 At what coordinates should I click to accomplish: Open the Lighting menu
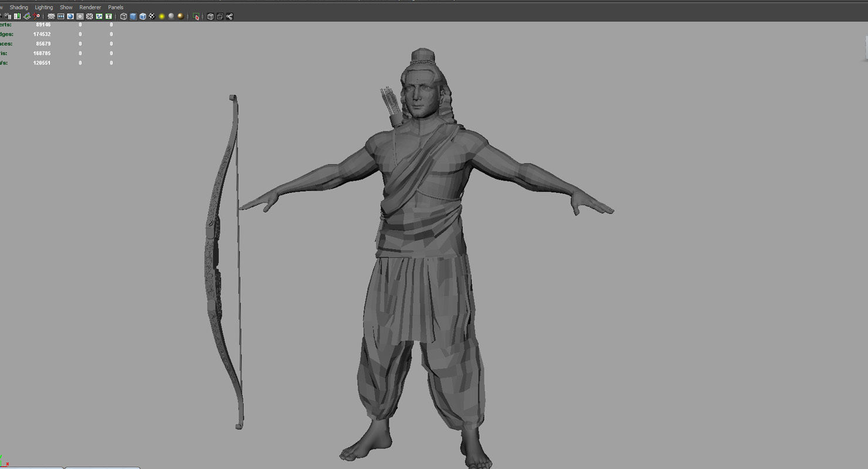pyautogui.click(x=43, y=7)
